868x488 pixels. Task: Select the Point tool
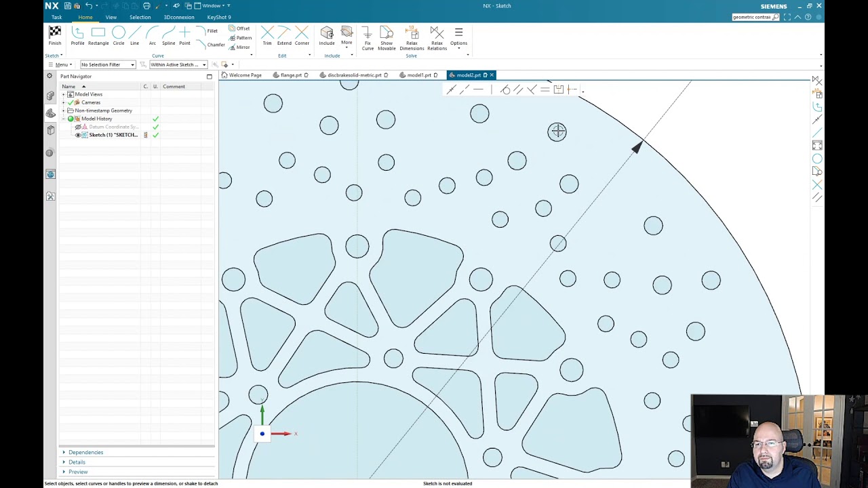point(184,36)
